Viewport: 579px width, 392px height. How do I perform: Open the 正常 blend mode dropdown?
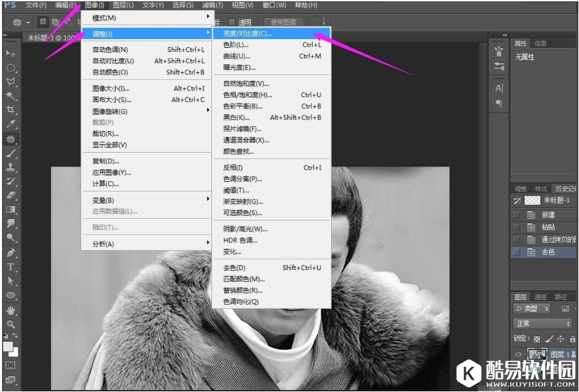pos(542,324)
